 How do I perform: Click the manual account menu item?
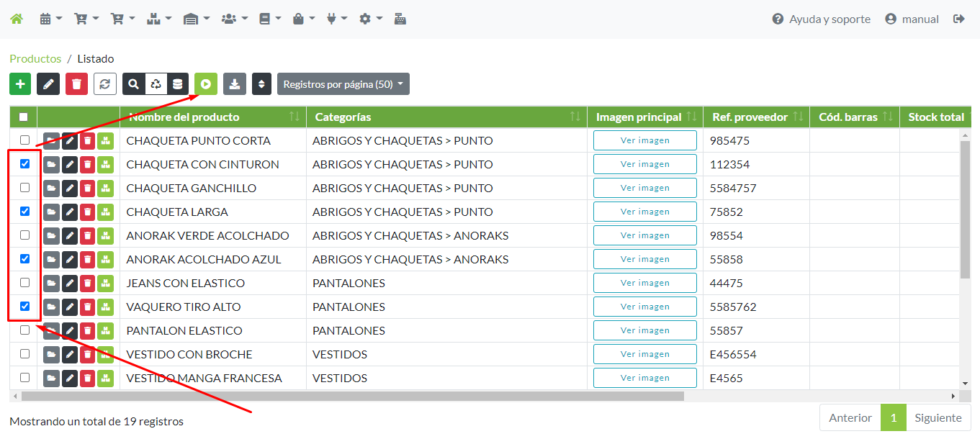coord(920,19)
